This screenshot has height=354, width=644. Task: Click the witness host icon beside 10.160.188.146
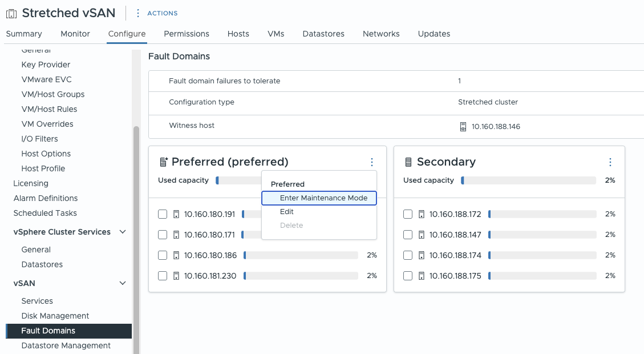[x=463, y=127]
